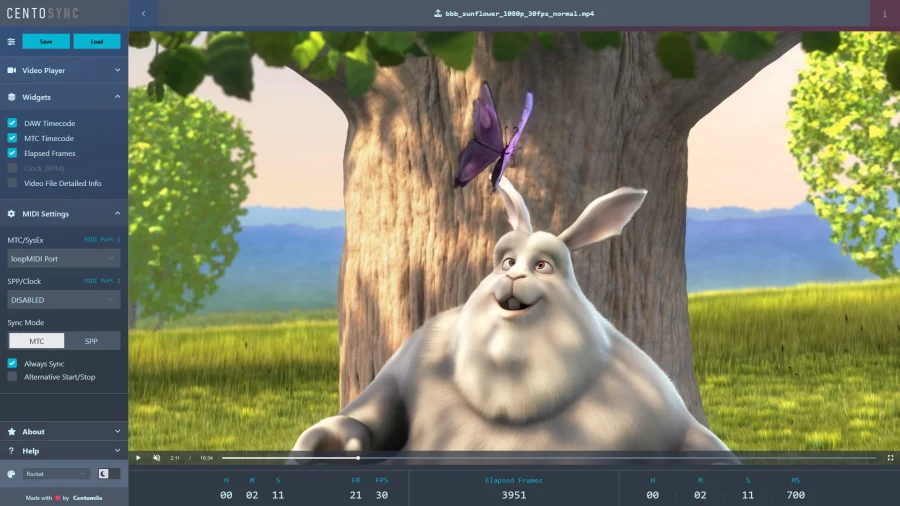Click the Help question mark icon
Image resolution: width=900 pixels, height=506 pixels.
tap(11, 451)
